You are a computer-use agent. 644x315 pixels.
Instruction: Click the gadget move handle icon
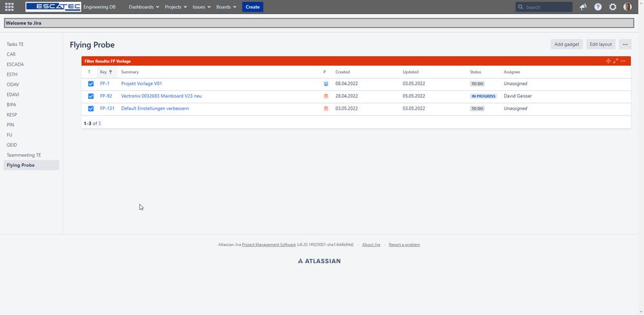pos(609,61)
